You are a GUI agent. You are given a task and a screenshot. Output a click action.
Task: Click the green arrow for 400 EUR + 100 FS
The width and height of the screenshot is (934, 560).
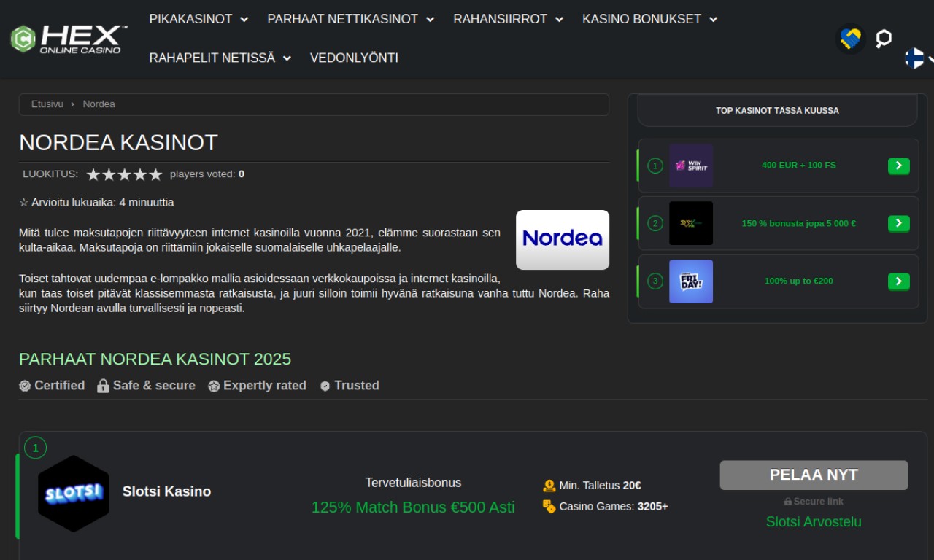click(898, 166)
